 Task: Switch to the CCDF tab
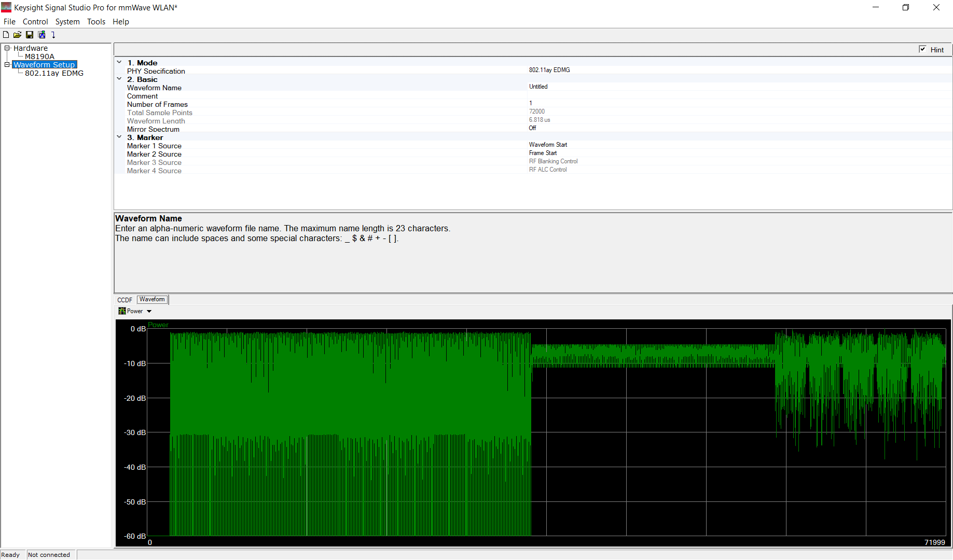125,300
